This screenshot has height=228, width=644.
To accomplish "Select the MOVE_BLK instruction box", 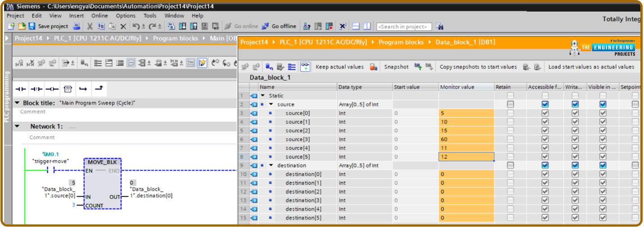I will (x=102, y=183).
